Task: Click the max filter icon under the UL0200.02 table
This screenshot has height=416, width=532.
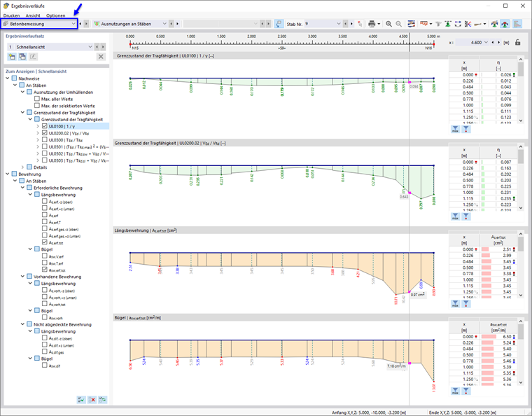Action: 455,216
